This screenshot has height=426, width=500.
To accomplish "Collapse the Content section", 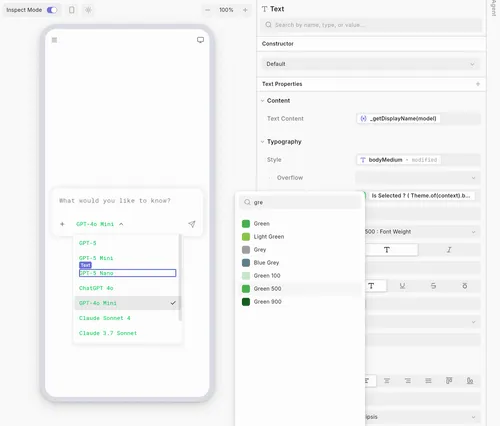I will 263,101.
